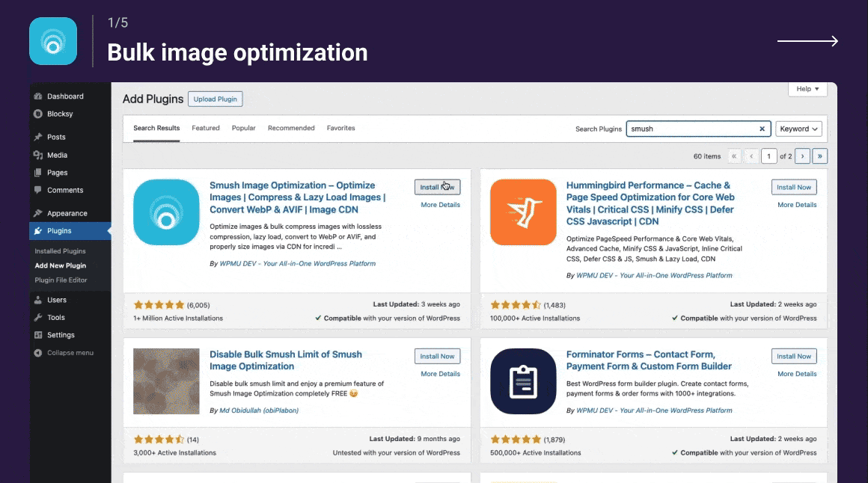Expand the Help dropdown tab
This screenshot has height=483, width=868.
tap(807, 89)
